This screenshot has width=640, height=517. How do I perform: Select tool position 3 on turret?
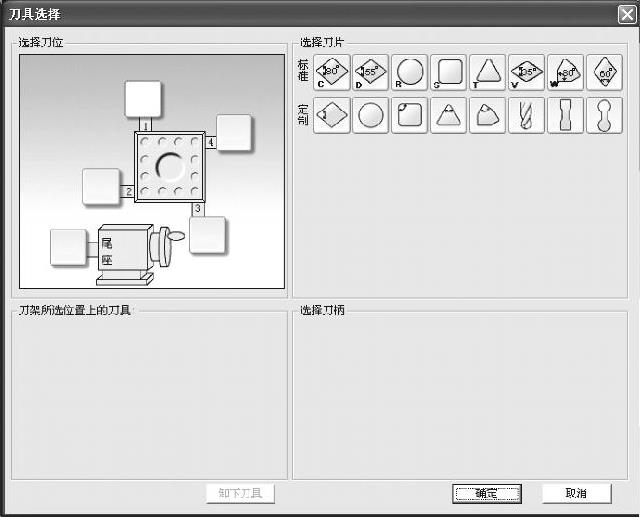(x=198, y=209)
